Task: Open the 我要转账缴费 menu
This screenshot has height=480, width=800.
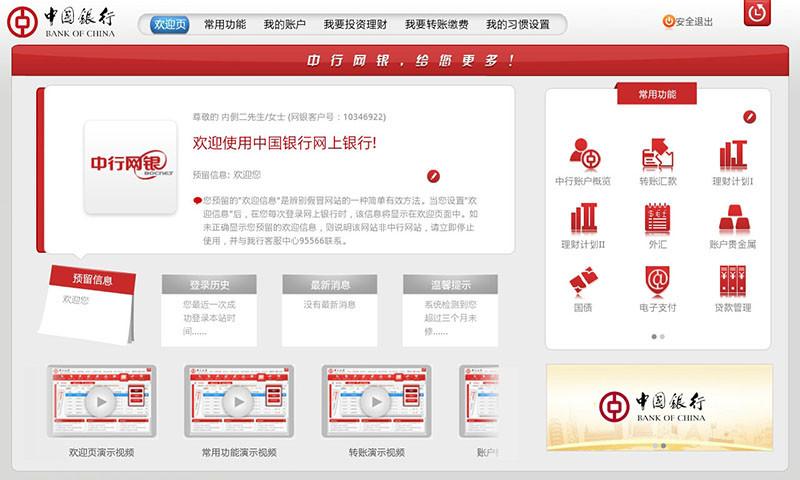Action: click(x=436, y=24)
